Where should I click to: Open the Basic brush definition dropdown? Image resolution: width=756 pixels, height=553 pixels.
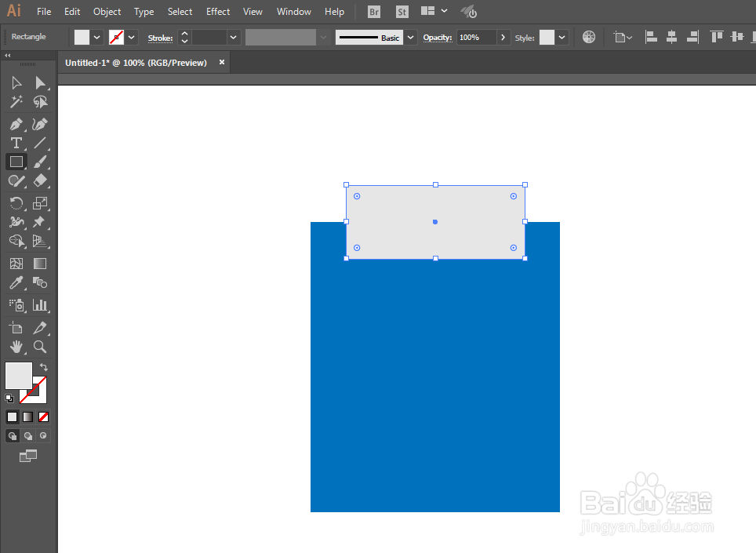(x=409, y=37)
